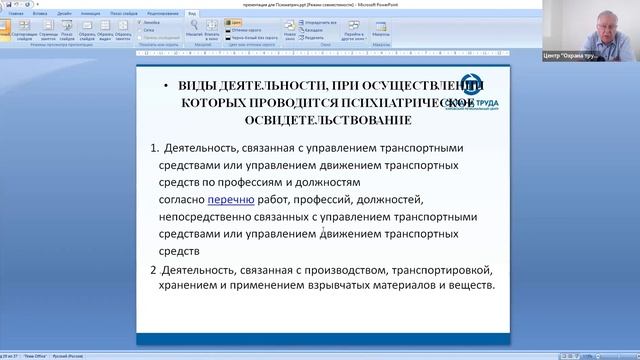Open the Review (Рецензирование) ribbon tab
Image resolution: width=640 pixels, height=360 pixels.
pyautogui.click(x=162, y=13)
